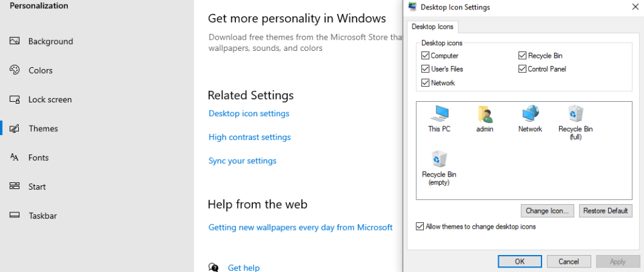The image size is (644, 272).
Task: Uncheck the Computer checkbox
Action: (425, 55)
